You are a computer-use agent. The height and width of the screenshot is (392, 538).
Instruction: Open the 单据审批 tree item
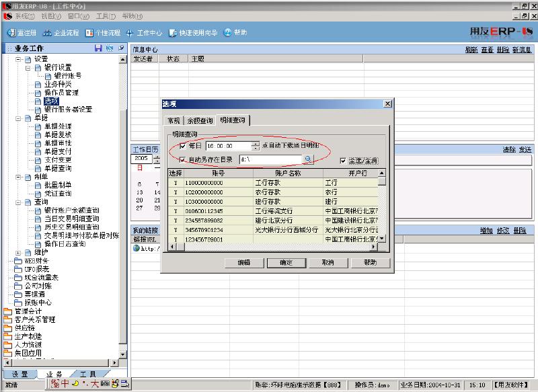click(58, 143)
